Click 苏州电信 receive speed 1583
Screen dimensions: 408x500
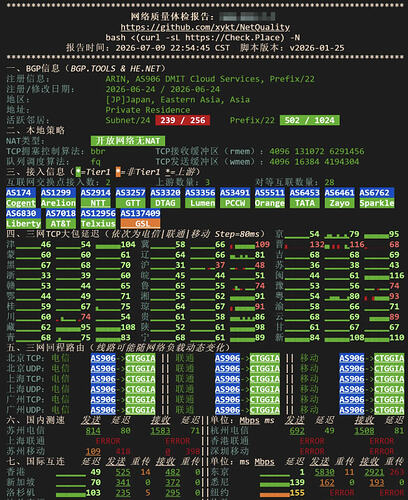(x=160, y=430)
